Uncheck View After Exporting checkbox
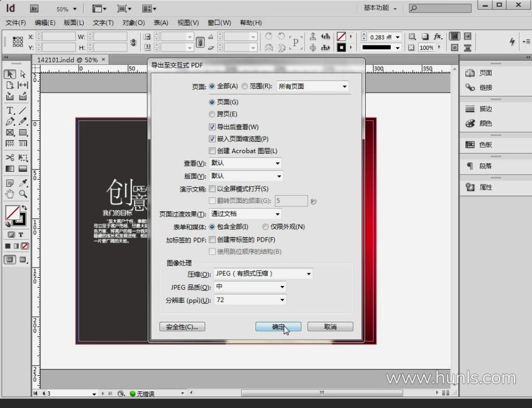 coord(212,127)
